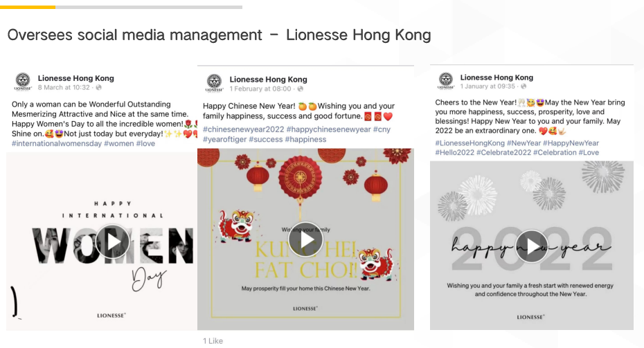Play the 2022 Happy New Year video
644x348 pixels.
click(x=532, y=246)
